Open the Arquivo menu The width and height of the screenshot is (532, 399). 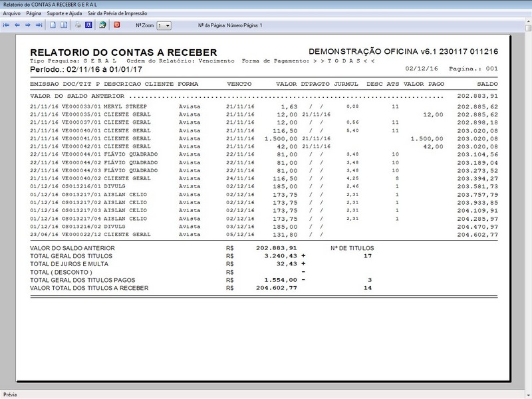11,13
